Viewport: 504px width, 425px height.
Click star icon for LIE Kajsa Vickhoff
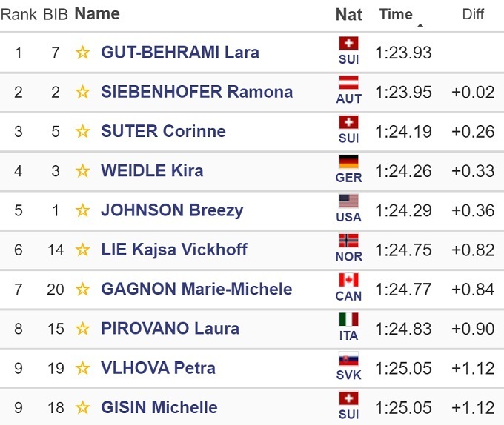[83, 250]
